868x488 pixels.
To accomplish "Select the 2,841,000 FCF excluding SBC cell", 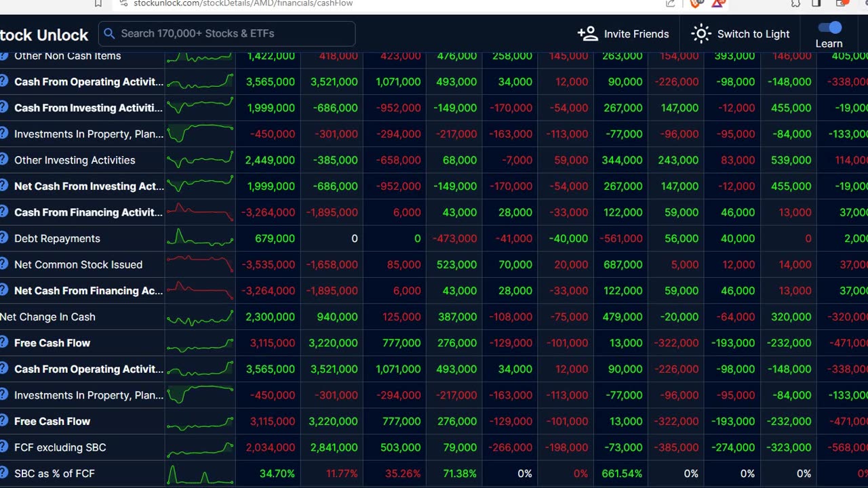I will point(334,447).
